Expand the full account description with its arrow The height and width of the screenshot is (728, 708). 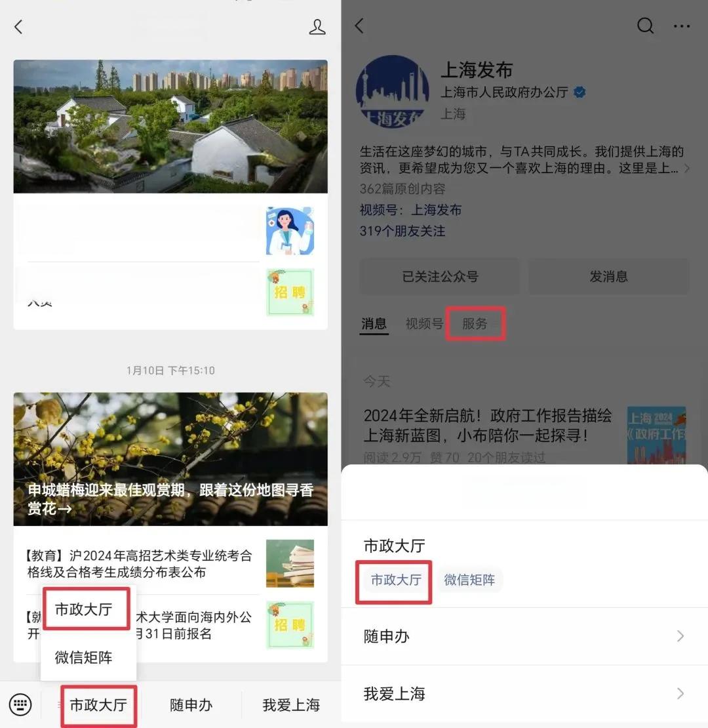(x=687, y=168)
